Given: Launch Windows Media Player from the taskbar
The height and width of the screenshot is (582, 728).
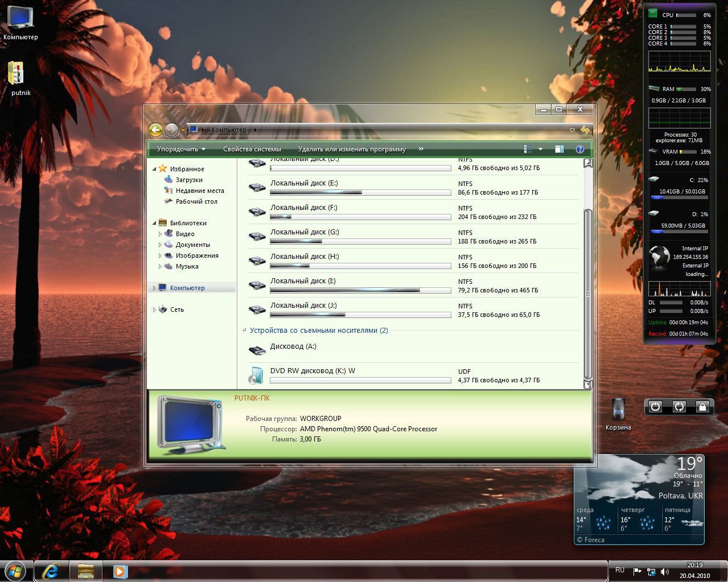Looking at the screenshot, I should 120,571.
